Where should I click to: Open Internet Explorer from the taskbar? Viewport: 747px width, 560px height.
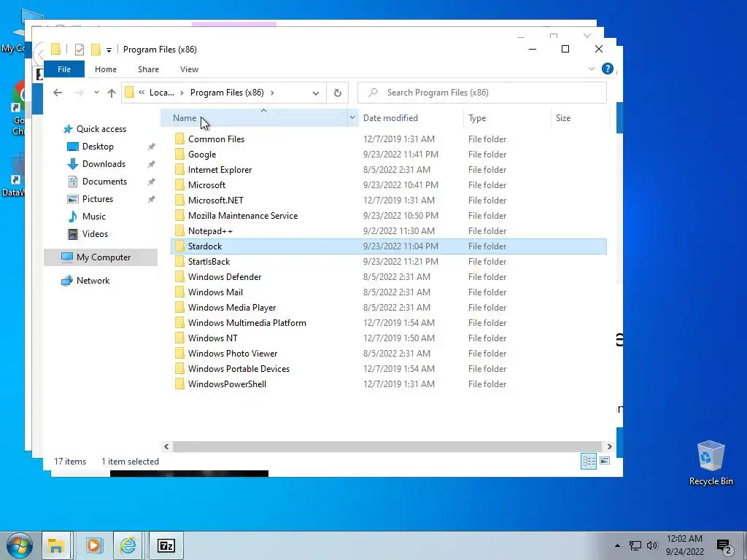tap(128, 545)
